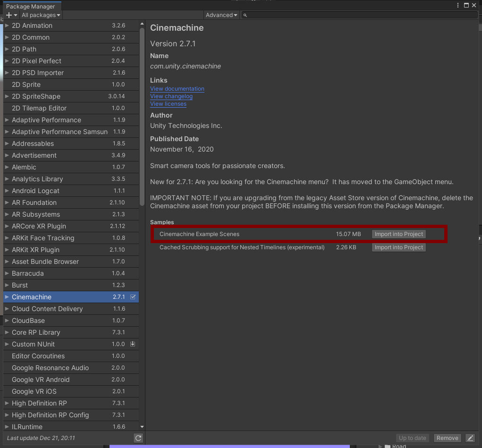Select the ILRuntime package
The width and height of the screenshot is (482, 448).
coord(71,427)
